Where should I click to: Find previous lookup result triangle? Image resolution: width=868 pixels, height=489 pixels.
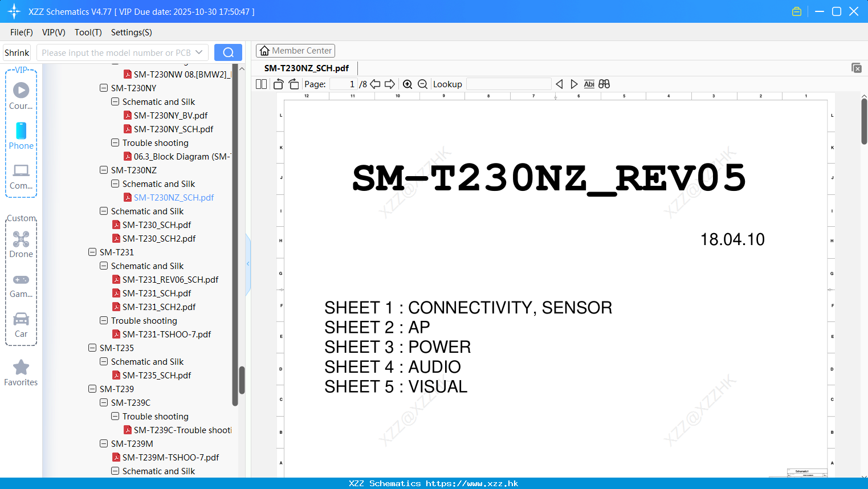[559, 84]
